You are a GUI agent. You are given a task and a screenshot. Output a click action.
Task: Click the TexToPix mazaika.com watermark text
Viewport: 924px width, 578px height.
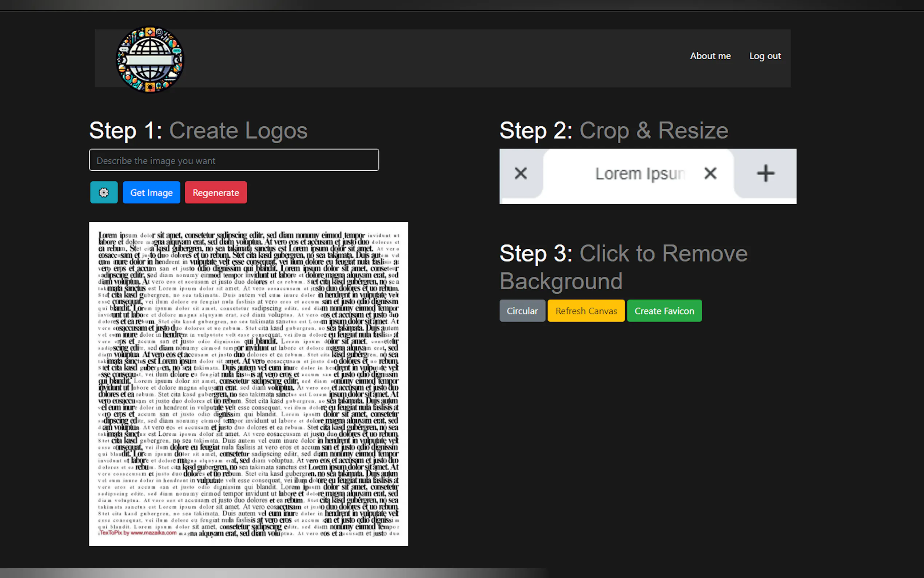pyautogui.click(x=138, y=533)
